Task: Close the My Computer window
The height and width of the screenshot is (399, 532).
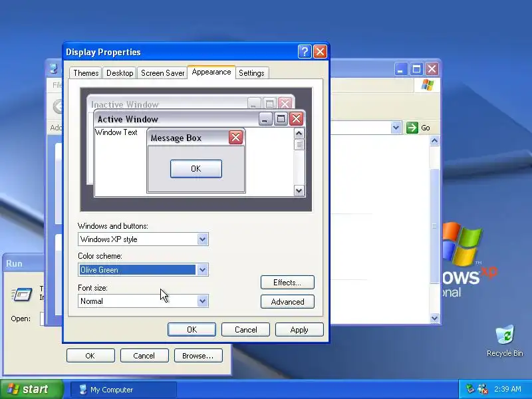Action: point(432,69)
